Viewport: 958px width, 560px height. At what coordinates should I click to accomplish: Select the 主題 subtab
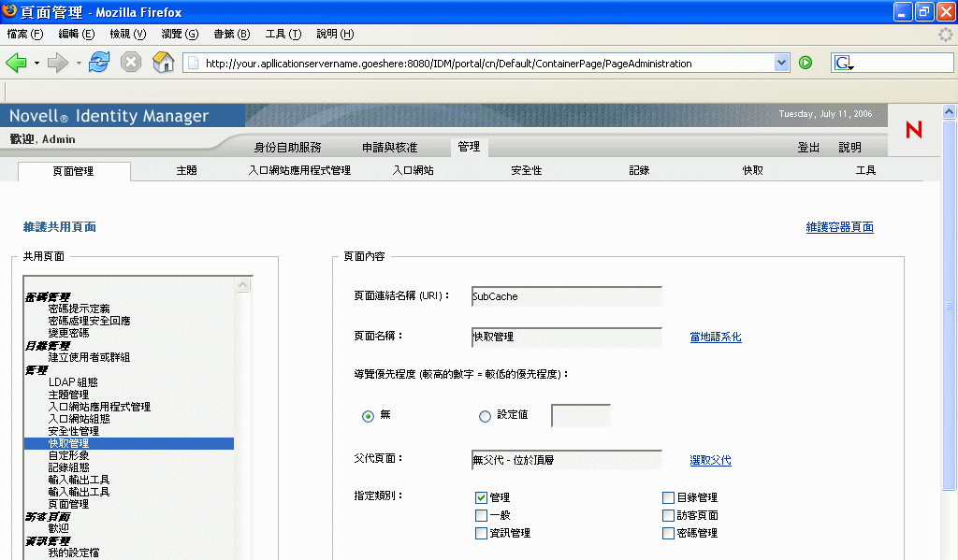coord(186,170)
